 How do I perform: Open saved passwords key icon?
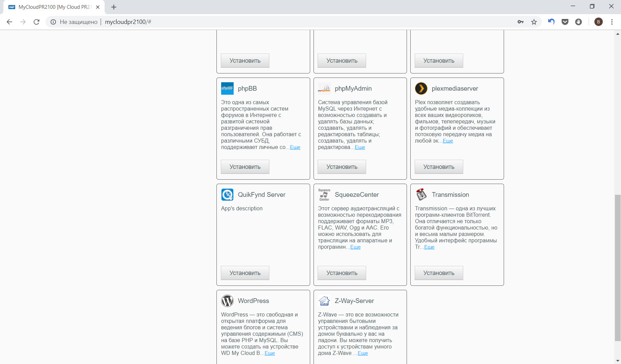click(521, 22)
